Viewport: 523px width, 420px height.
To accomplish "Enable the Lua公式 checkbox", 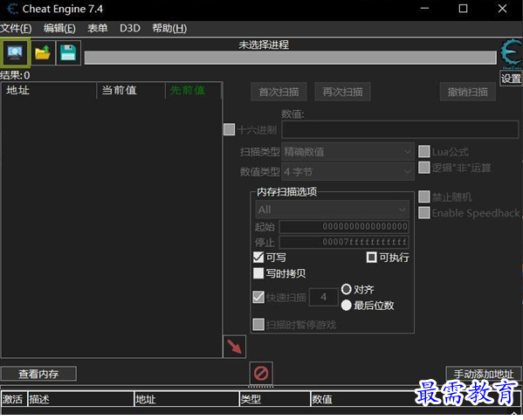I will 424,151.
